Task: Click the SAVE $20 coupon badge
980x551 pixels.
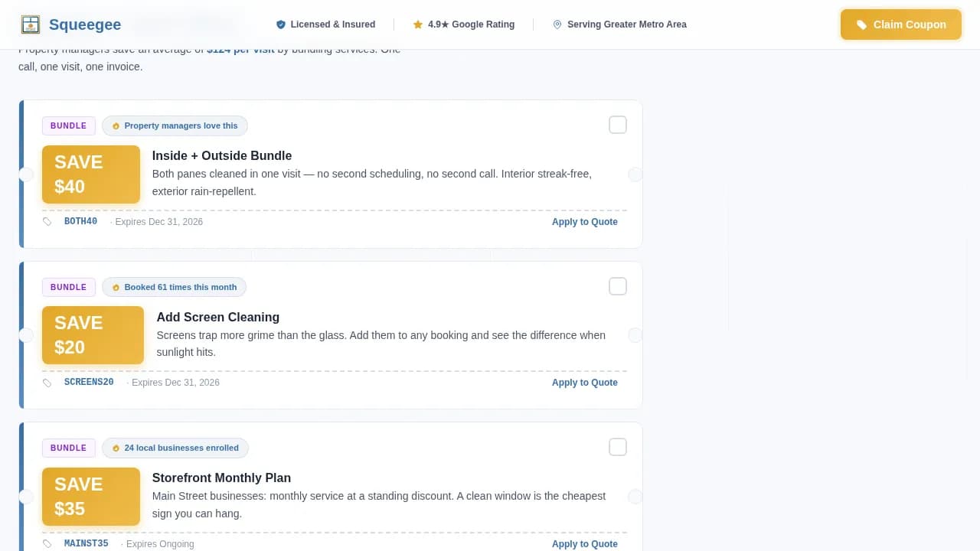Action: tap(93, 335)
